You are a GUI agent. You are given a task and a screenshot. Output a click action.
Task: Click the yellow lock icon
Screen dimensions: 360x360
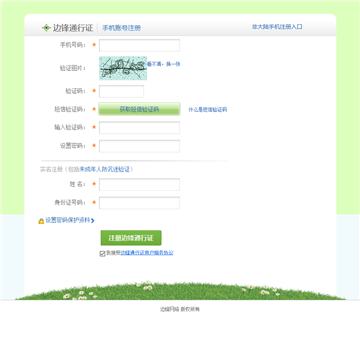(x=41, y=221)
